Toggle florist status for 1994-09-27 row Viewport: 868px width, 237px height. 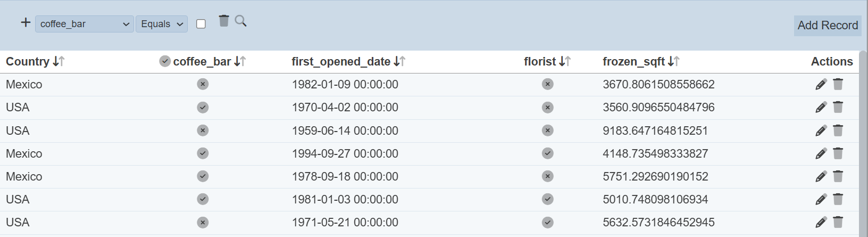547,153
